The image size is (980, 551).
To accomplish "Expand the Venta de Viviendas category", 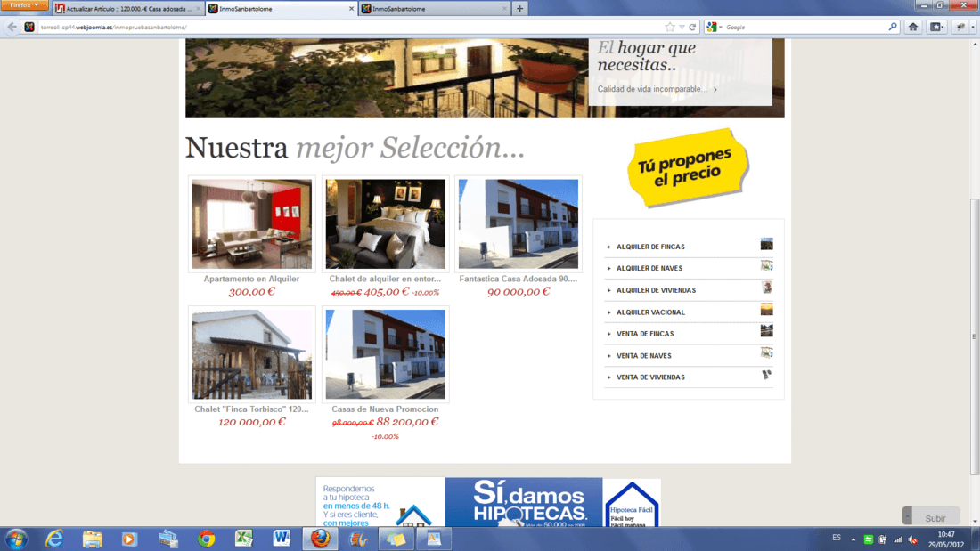I will tap(650, 377).
